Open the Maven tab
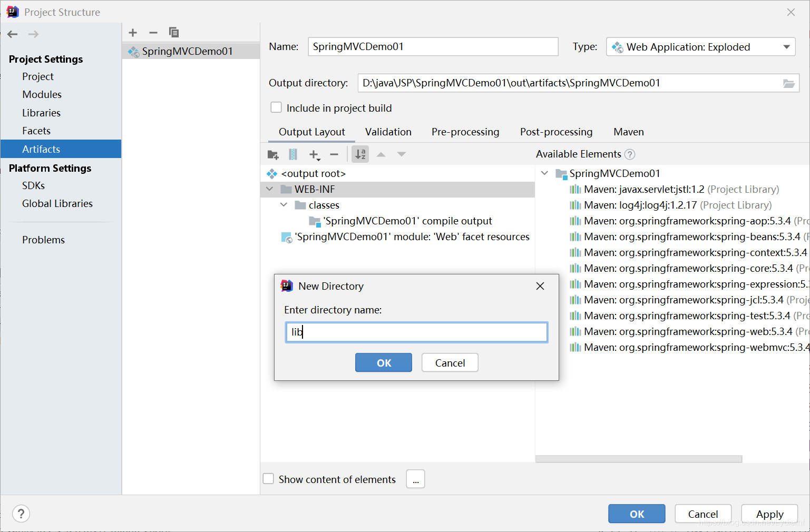Viewport: 810px width, 532px height. point(629,132)
